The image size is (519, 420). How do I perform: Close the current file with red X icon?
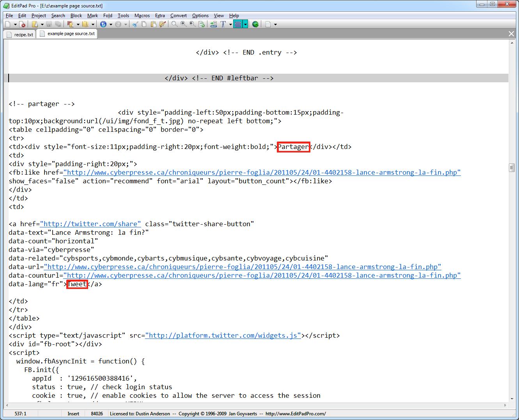23,24
